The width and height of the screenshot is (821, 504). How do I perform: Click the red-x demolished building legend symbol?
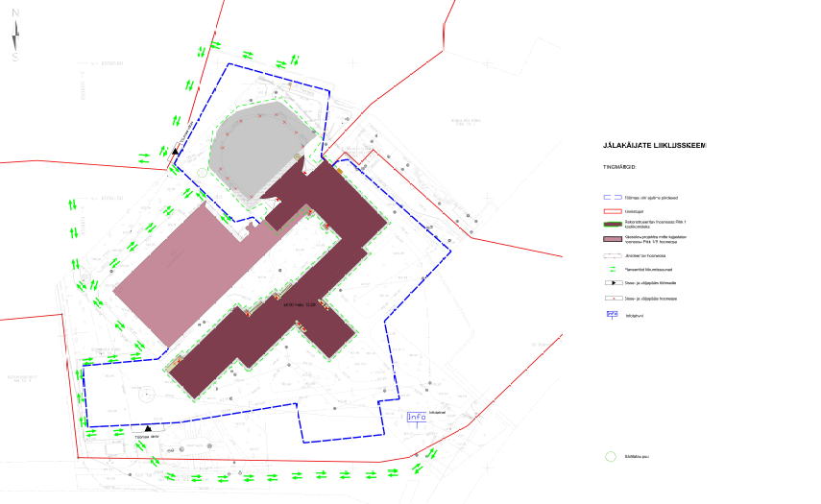click(611, 256)
